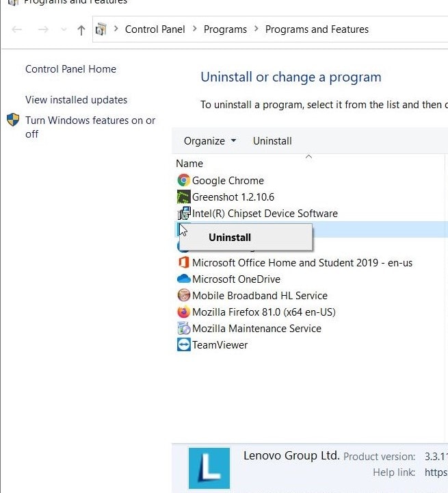Click the Intel Chipset Device Software icon
Screen dimensions: 448x493
pos(183,213)
